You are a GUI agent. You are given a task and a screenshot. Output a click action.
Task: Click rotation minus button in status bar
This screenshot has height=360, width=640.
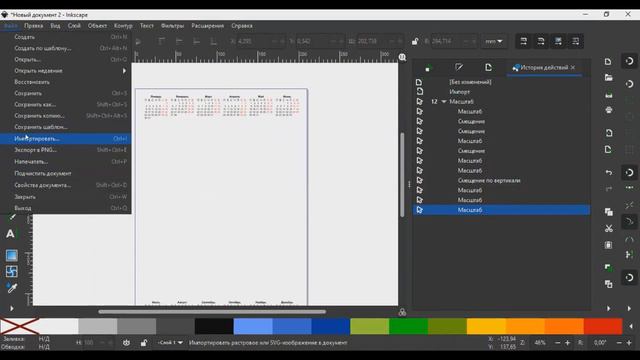619,343
